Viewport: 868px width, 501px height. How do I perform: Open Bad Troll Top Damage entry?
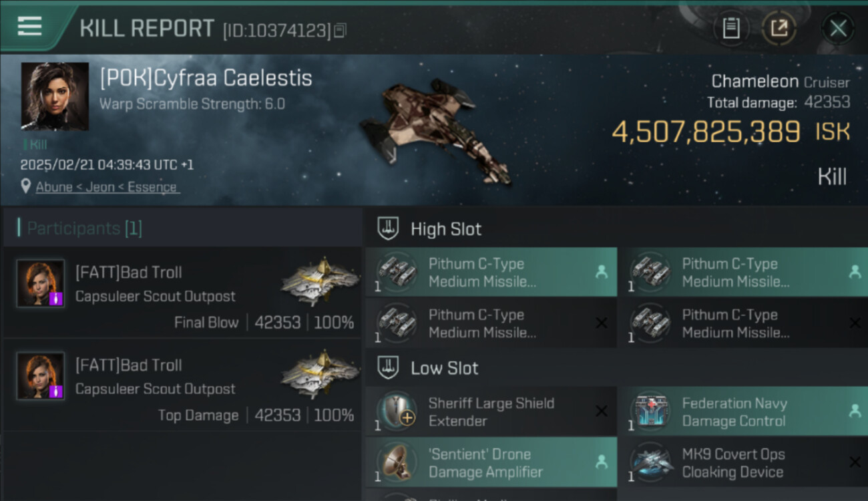click(182, 389)
